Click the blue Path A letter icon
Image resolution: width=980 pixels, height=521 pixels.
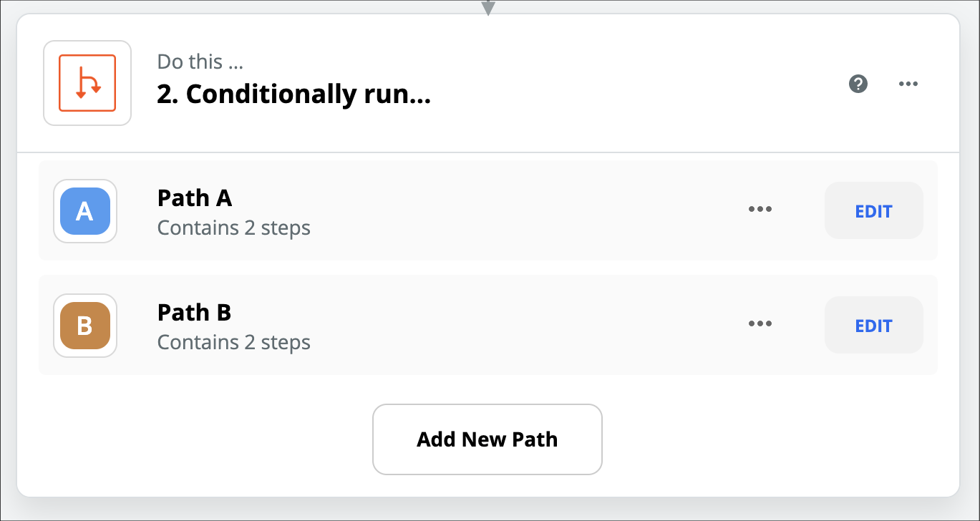click(85, 211)
